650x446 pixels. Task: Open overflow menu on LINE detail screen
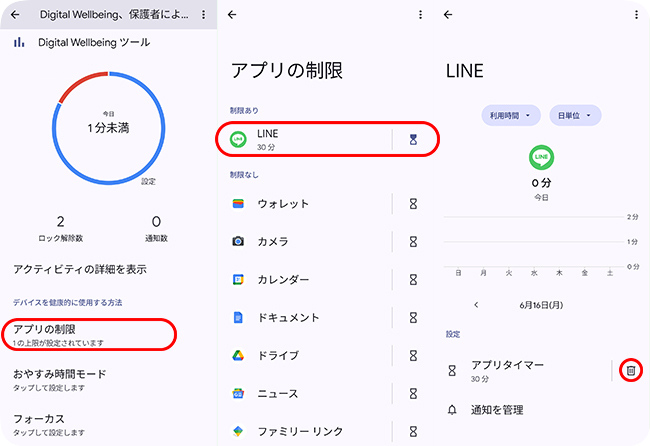tap(636, 15)
